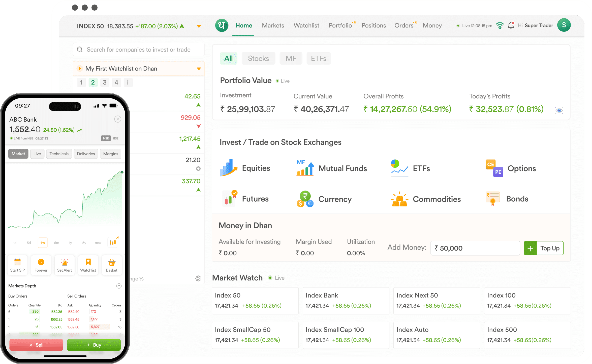Image resolution: width=592 pixels, height=364 pixels.
Task: Open the Super Trader profile avatar
Action: click(564, 25)
